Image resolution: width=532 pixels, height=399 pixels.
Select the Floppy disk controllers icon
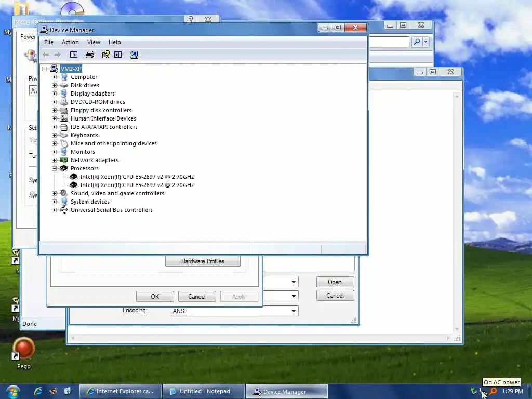click(64, 110)
